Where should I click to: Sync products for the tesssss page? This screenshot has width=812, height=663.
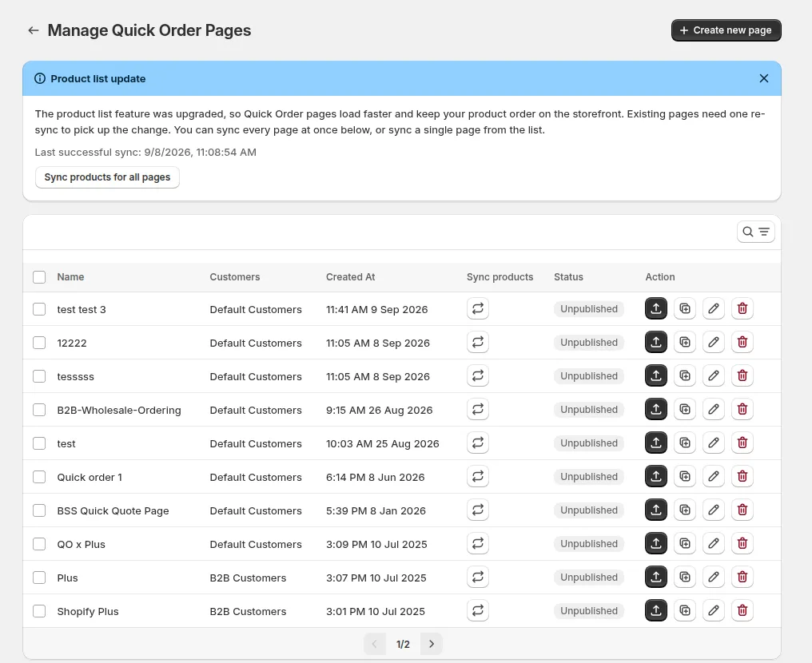pyautogui.click(x=477, y=376)
